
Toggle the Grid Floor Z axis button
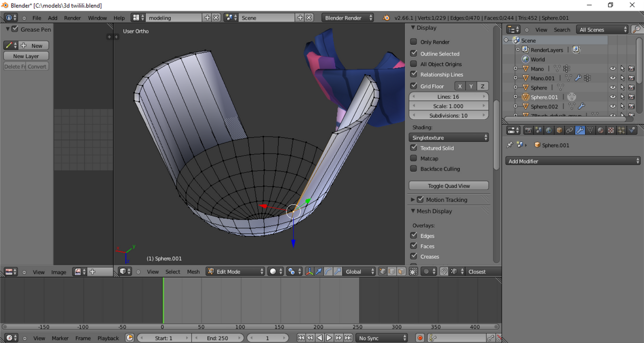point(483,86)
